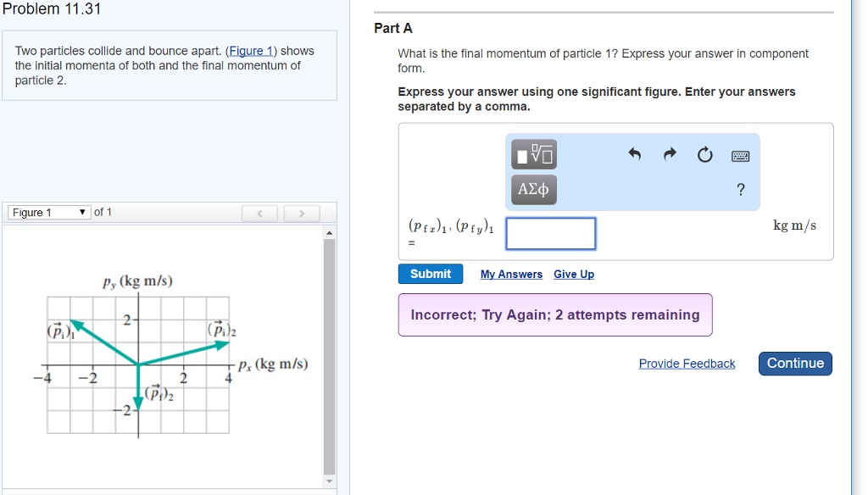The image size is (868, 495).
Task: Click the previous figure chevron arrow
Action: pos(259,213)
